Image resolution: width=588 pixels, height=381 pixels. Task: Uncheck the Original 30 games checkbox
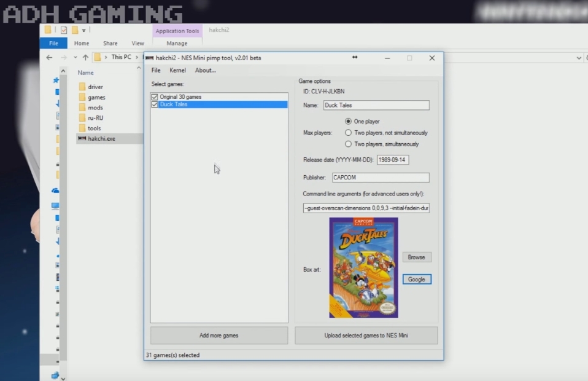155,97
